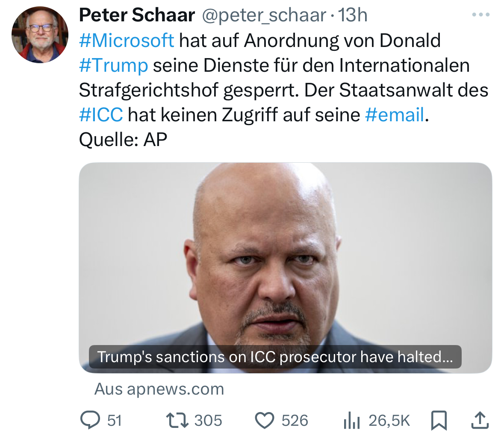Click the Peter Schaar display name

click(x=137, y=16)
